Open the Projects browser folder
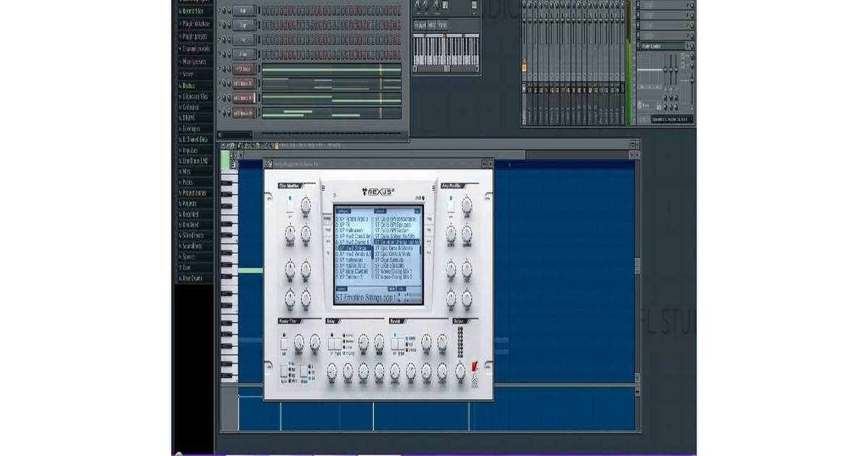The image size is (868, 456). [x=188, y=204]
